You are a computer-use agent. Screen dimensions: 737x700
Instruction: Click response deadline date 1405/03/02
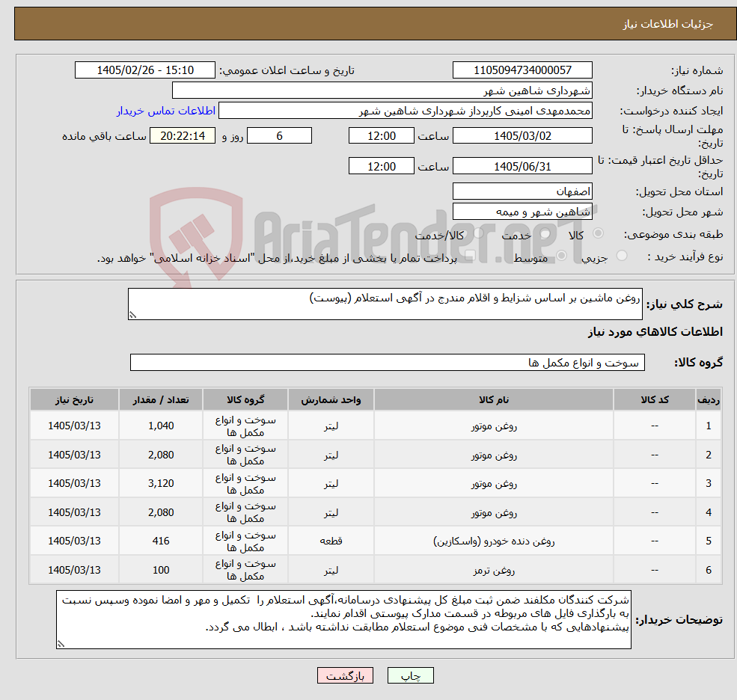(522, 136)
